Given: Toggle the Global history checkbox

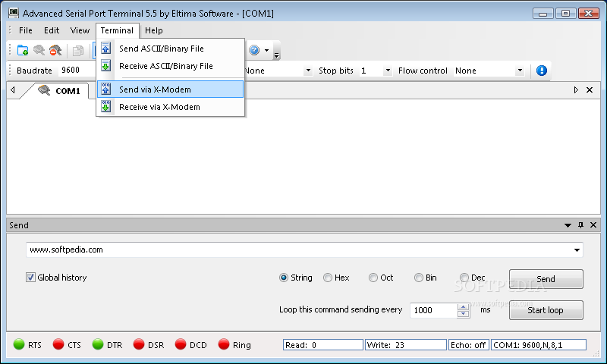Looking at the screenshot, I should [30, 278].
